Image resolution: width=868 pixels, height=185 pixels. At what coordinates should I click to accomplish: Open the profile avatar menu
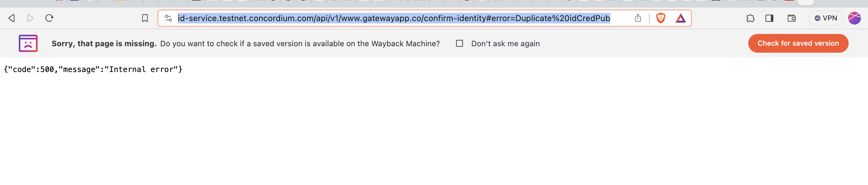pyautogui.click(x=854, y=18)
